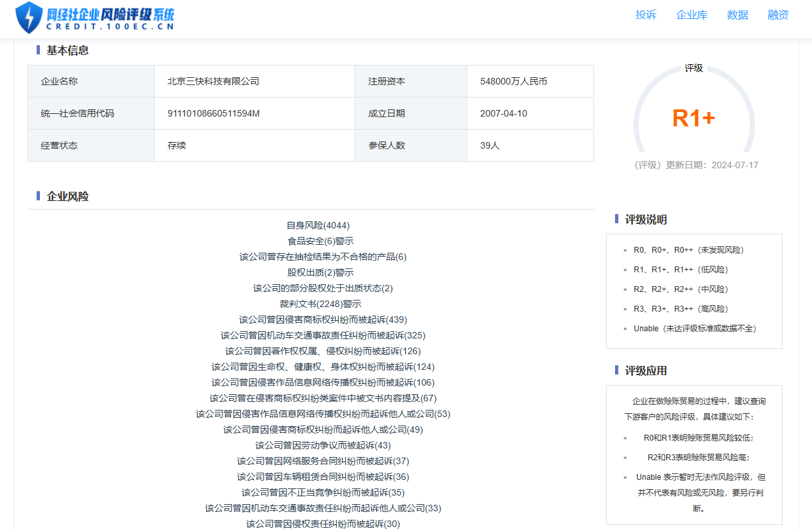Click the 统一社会信用代码 label cell

[x=91, y=113]
